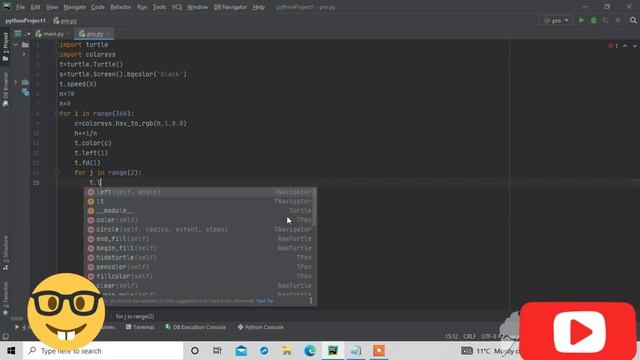Select 'hideturtle(self)' completion suggestion
Screen dimensions: 640x360
[x=200, y=258]
